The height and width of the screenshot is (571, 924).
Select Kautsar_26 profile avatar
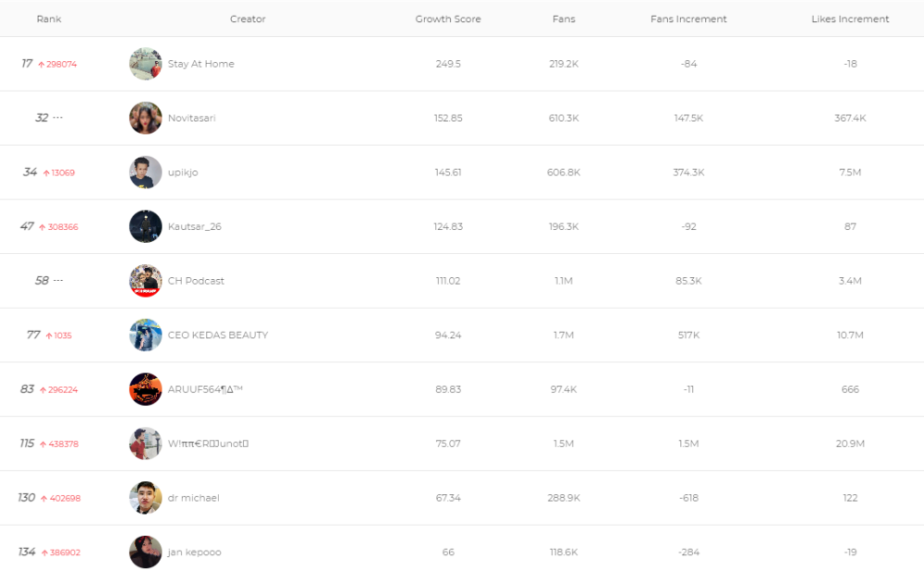coord(146,226)
